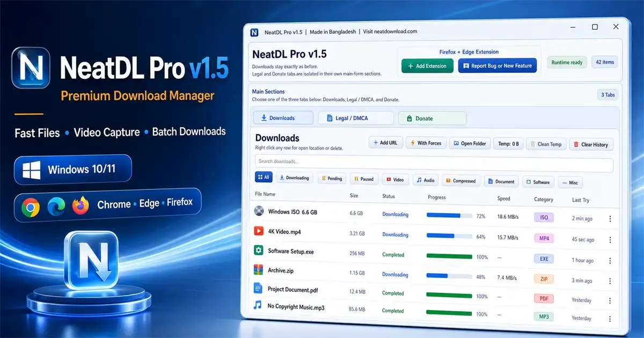The width and height of the screenshot is (644, 338).
Task: Show only Paused downloads
Action: 363,179
